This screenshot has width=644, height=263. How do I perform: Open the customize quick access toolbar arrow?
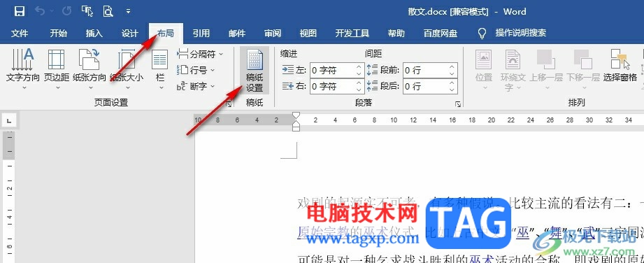128,11
